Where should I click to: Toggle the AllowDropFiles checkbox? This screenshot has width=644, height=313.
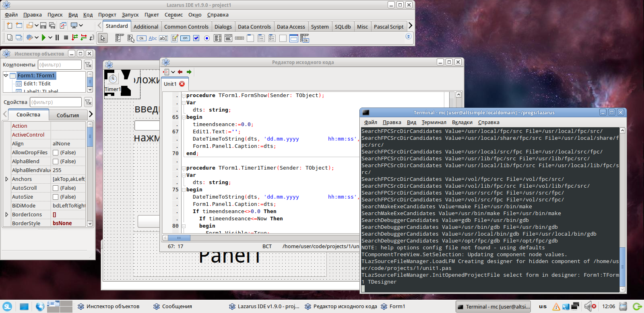56,153
